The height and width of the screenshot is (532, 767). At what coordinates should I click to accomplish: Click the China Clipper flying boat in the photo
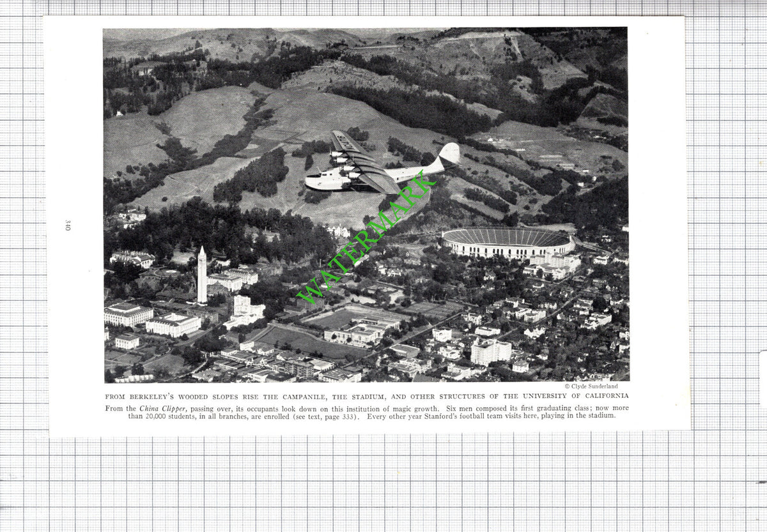382,163
